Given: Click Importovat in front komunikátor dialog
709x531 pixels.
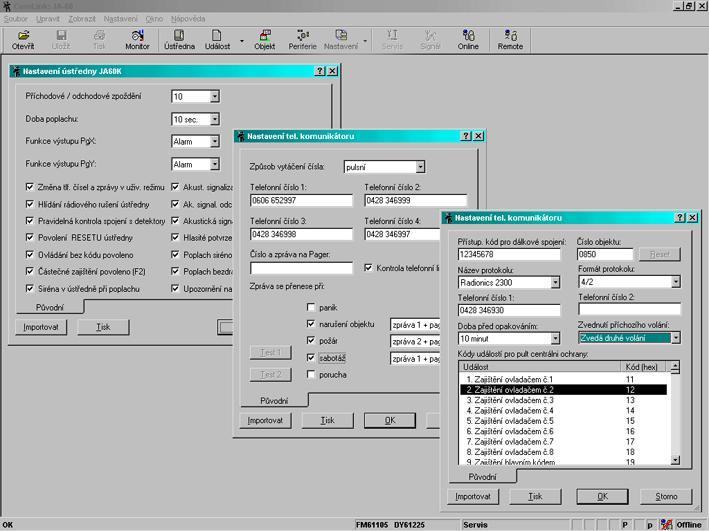Looking at the screenshot, I should [473, 496].
